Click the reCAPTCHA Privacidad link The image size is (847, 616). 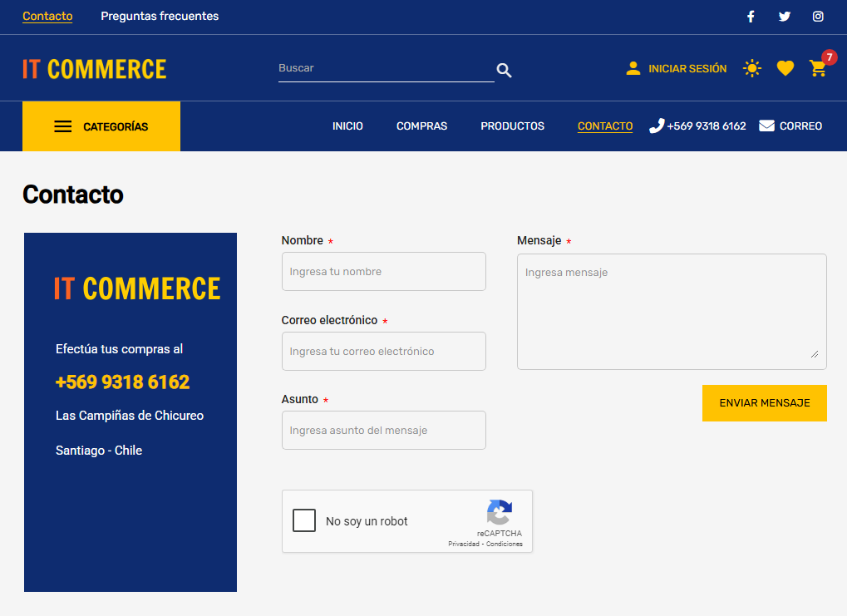[463, 544]
